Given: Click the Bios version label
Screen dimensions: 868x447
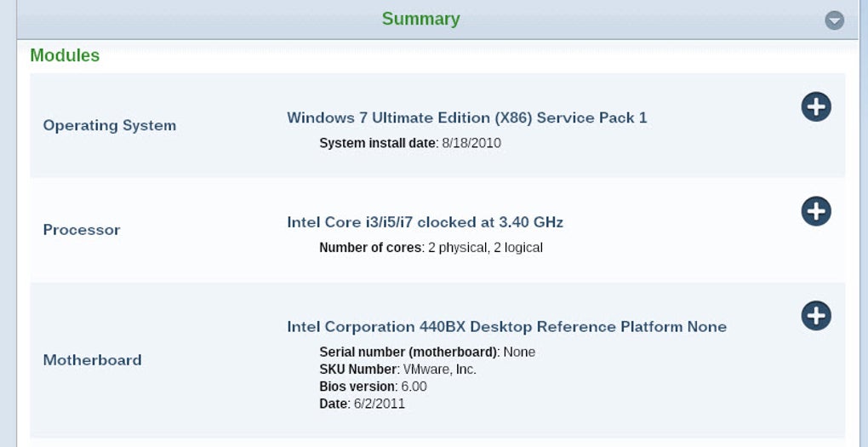Looking at the screenshot, I should pyautogui.click(x=357, y=387).
